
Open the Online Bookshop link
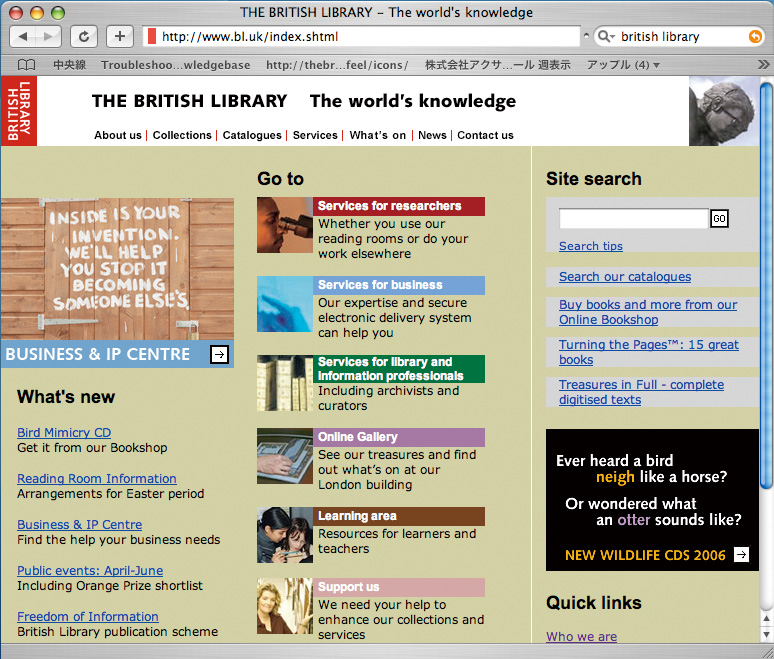pyautogui.click(x=648, y=312)
